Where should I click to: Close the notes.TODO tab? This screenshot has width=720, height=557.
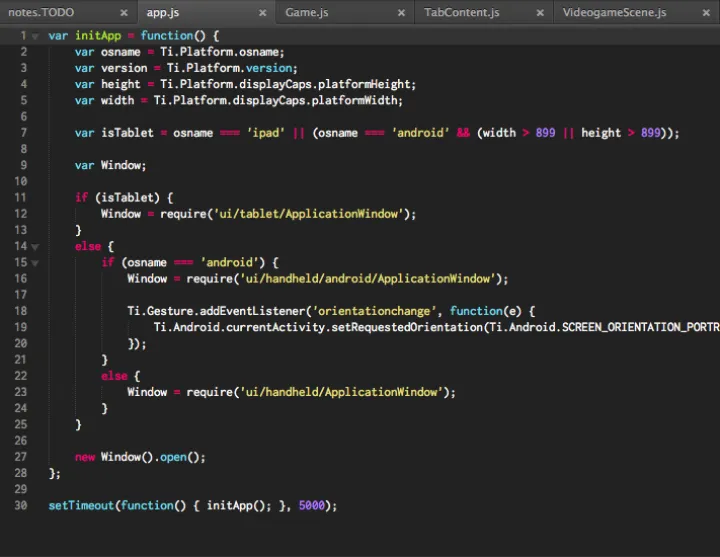pyautogui.click(x=124, y=13)
